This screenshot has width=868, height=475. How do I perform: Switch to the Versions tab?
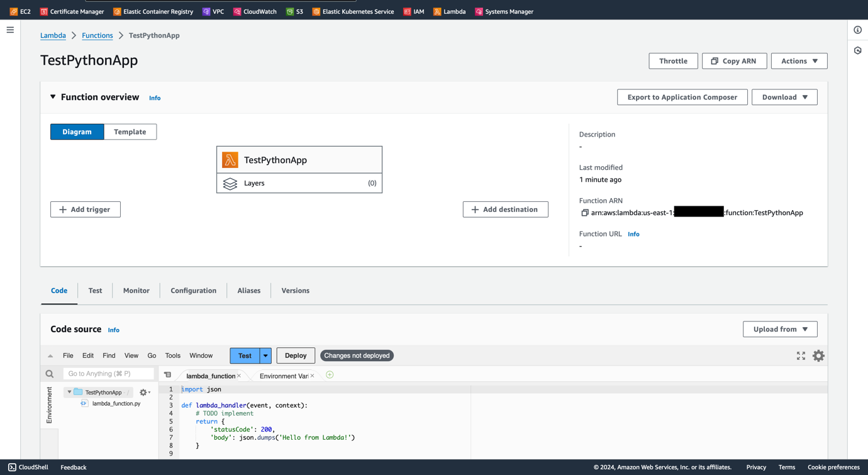click(x=295, y=291)
